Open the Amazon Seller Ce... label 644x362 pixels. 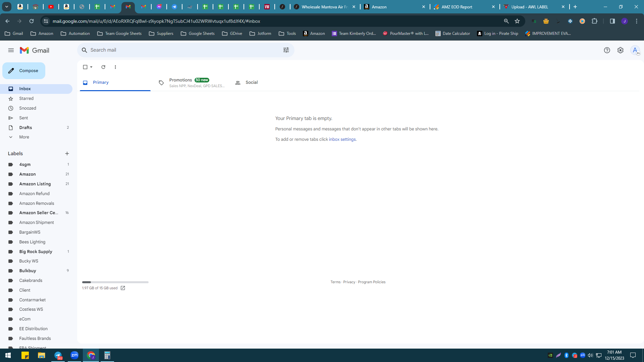click(36, 213)
